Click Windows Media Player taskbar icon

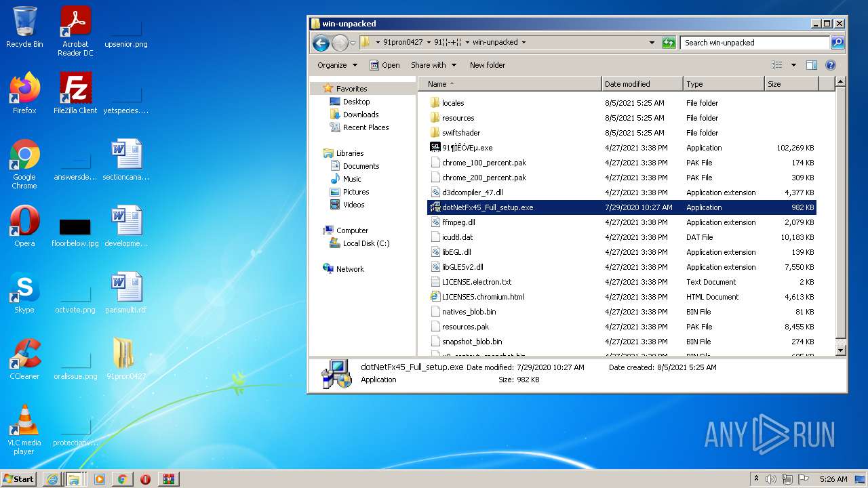click(99, 479)
